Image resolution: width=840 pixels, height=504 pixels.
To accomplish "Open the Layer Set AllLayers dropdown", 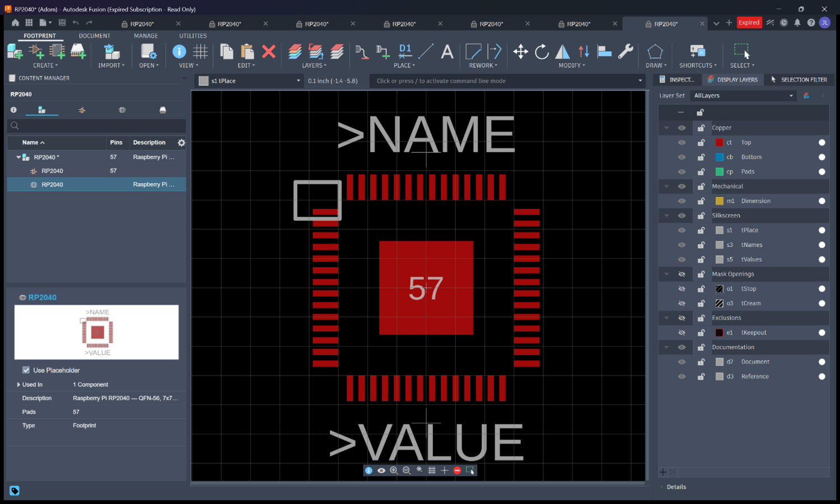I will pos(743,96).
